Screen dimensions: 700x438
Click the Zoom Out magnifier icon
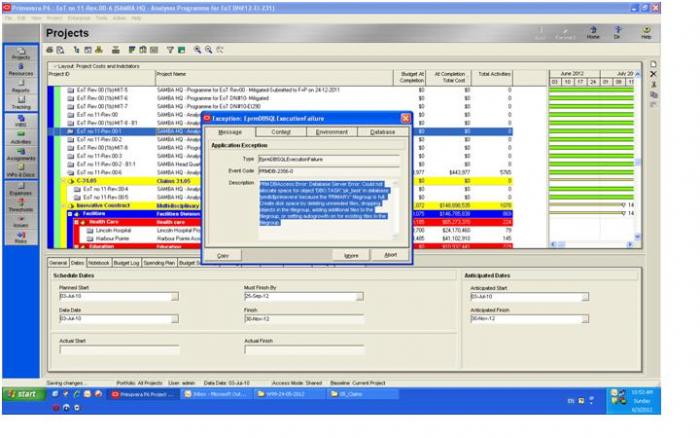208,50
